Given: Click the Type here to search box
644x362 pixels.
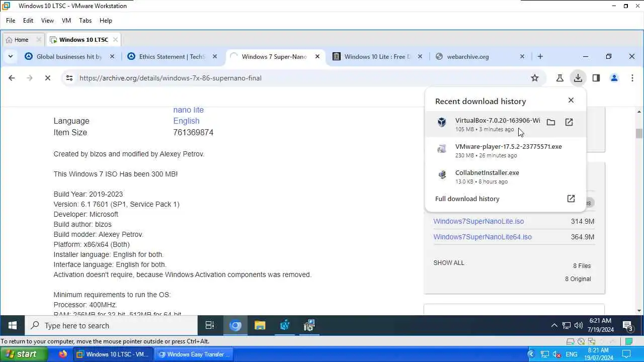Looking at the screenshot, I should pyautogui.click(x=111, y=326).
